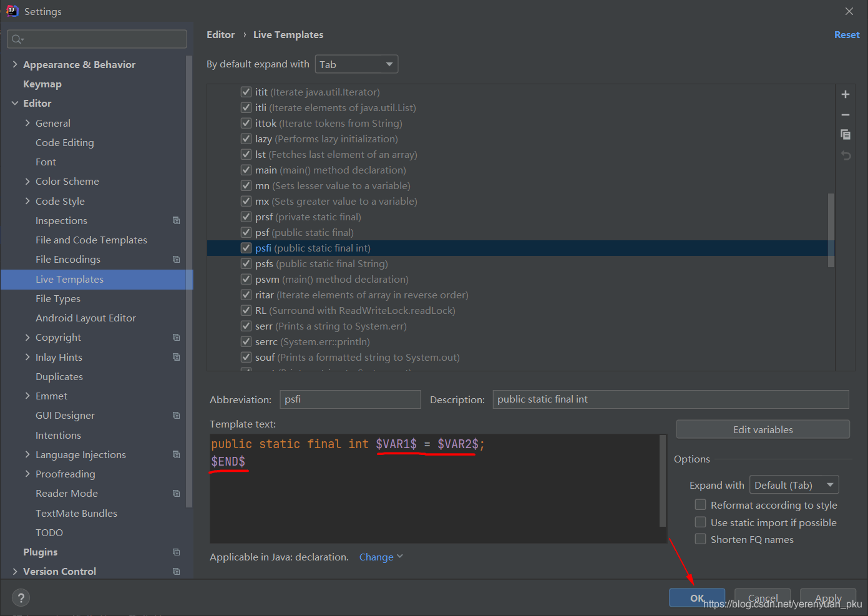Open File and Code Templates page
This screenshot has width=868, height=616.
(91, 240)
